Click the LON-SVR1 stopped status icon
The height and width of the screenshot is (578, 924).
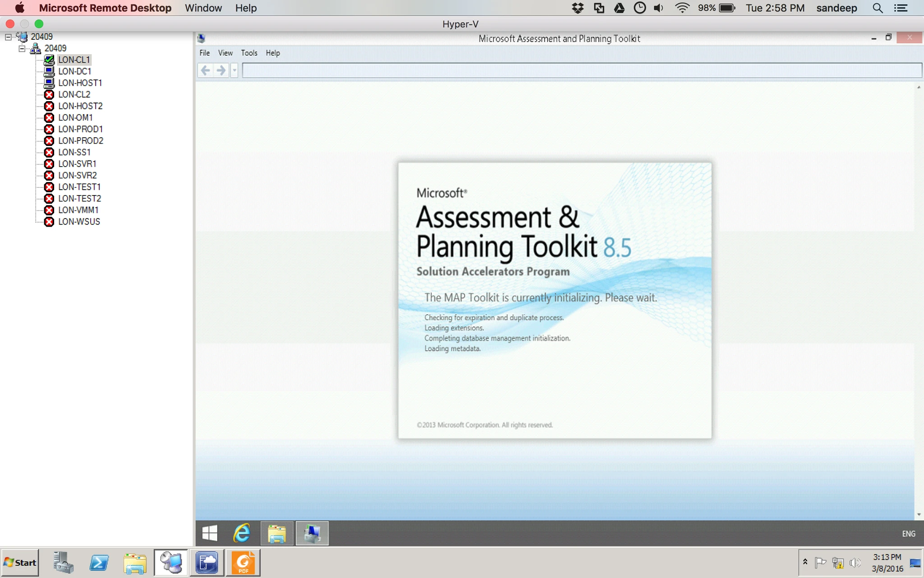pyautogui.click(x=49, y=164)
